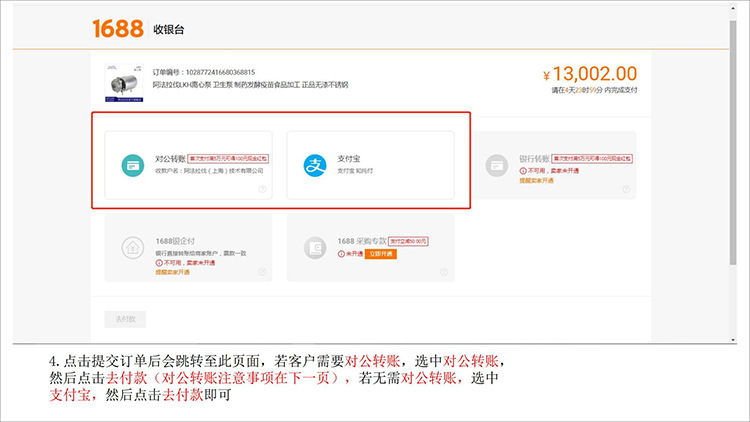Click the 未开通 status in 采购专款
Image resolution: width=750 pixels, height=422 pixels.
point(350,254)
